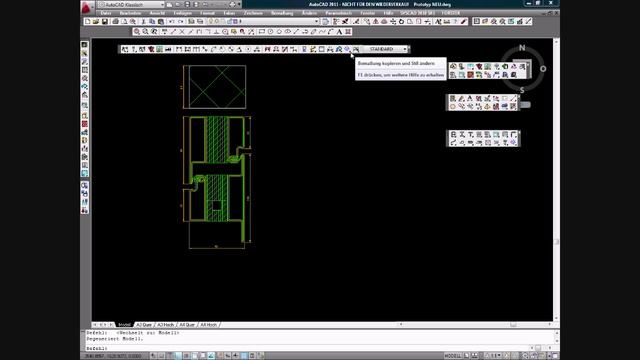
Task: Open the Datei menu
Action: 106,13
